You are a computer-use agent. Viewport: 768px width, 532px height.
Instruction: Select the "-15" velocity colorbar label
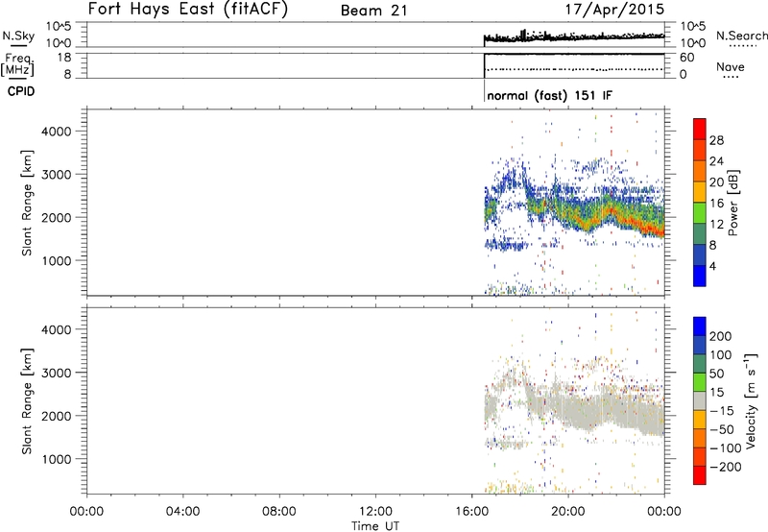[722, 411]
